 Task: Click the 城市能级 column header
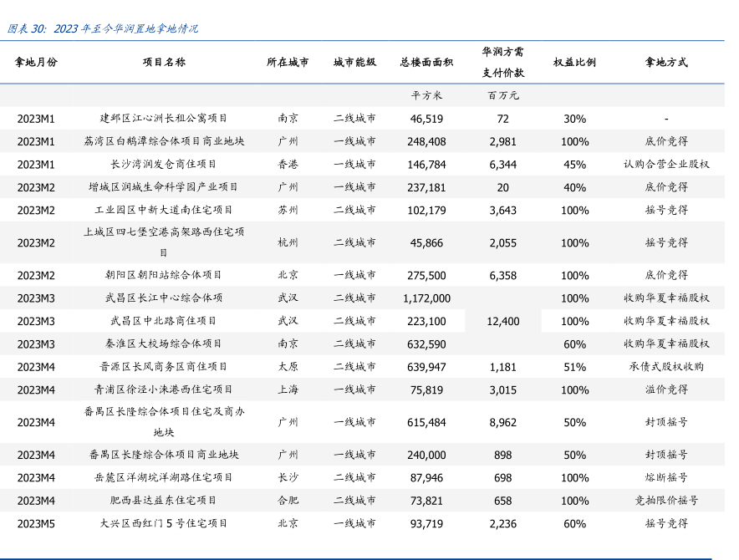354,62
